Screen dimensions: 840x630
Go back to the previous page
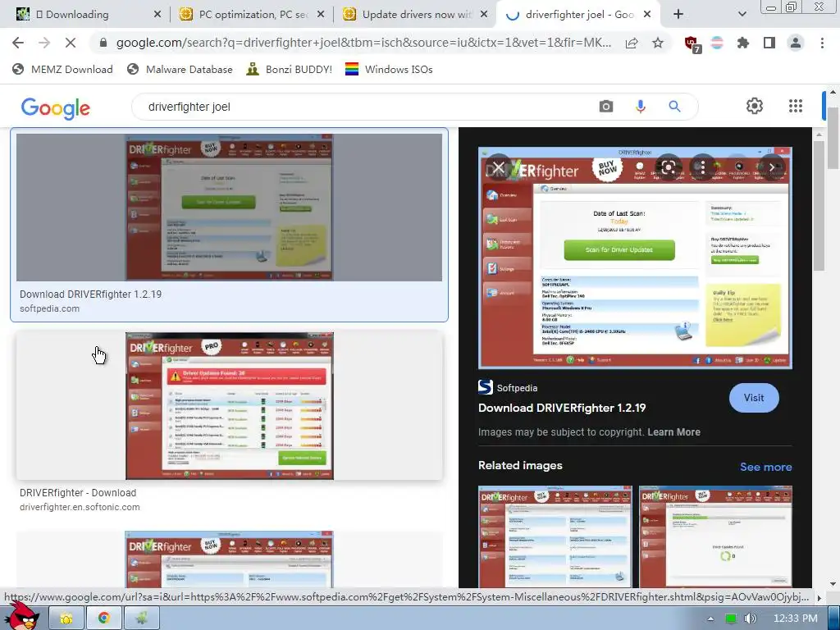pos(18,43)
